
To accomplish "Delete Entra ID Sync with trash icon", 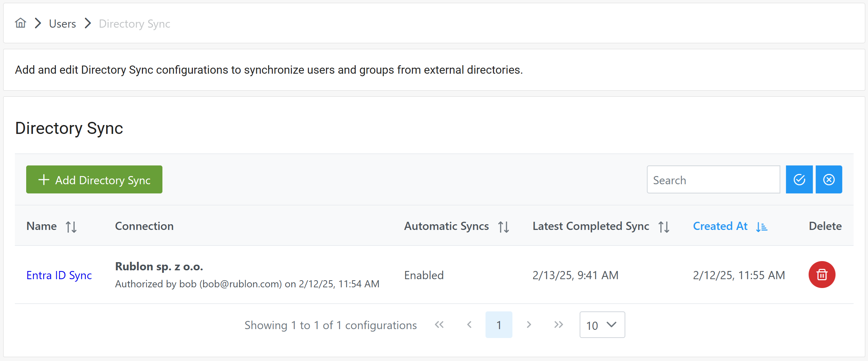I will 822,275.
